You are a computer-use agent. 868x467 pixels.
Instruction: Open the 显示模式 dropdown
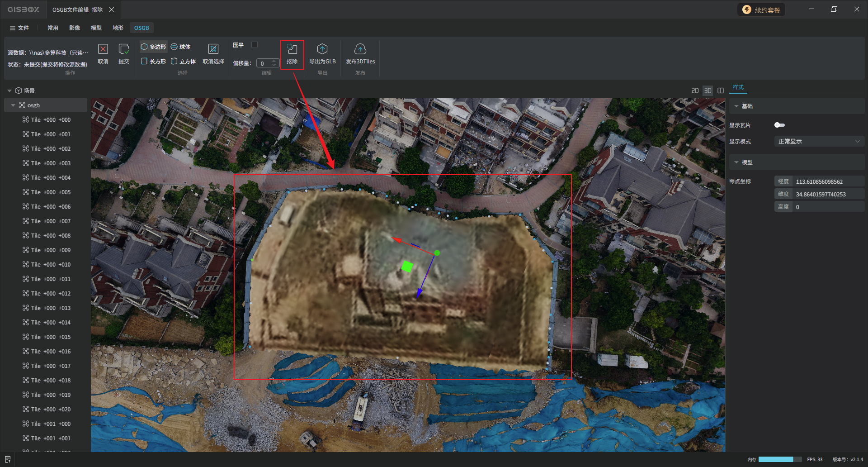point(819,141)
